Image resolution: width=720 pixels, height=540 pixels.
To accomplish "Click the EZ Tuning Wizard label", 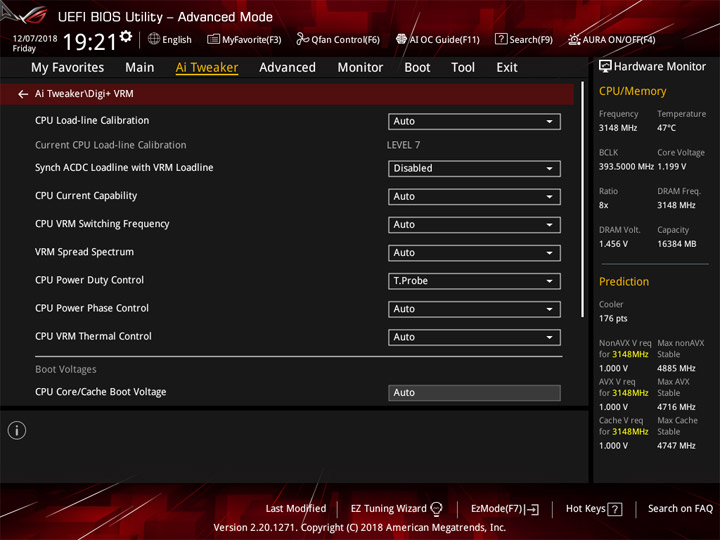I will [388, 509].
